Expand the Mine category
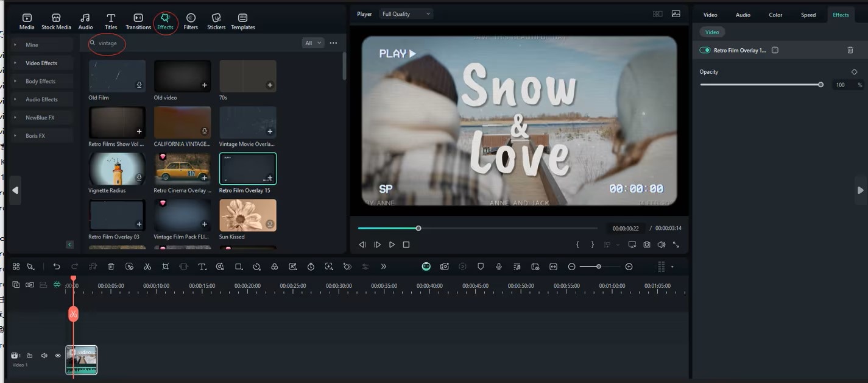Screen dimensions: 868x383 41,45
